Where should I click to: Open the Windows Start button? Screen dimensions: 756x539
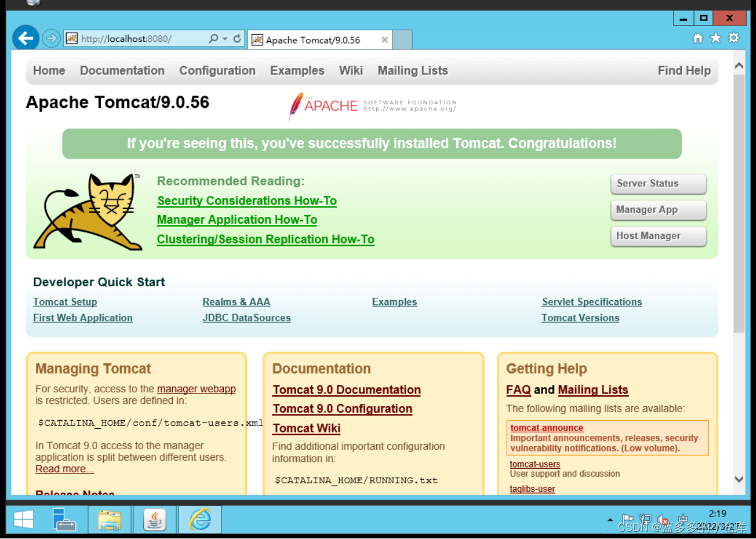pos(24,520)
